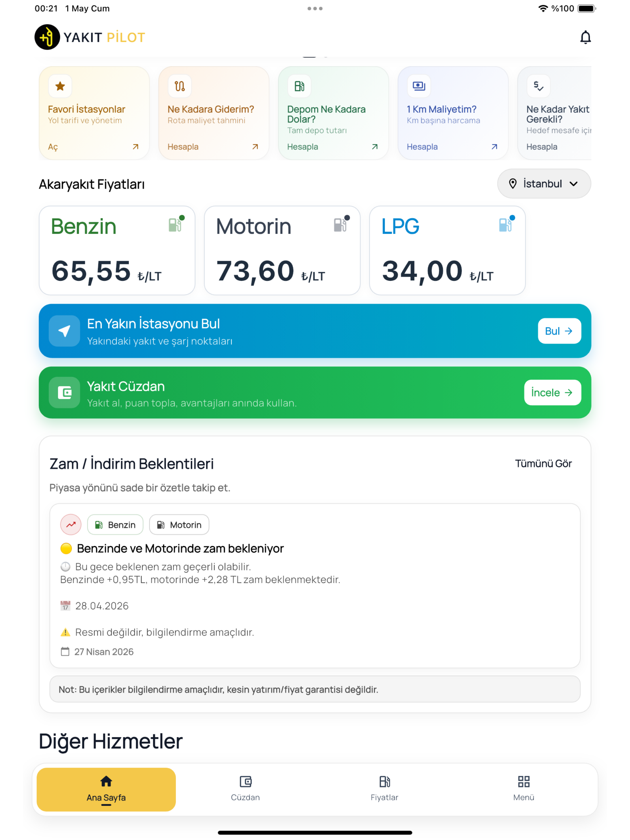Open the Menü tab
The height and width of the screenshot is (840, 630).
click(524, 789)
